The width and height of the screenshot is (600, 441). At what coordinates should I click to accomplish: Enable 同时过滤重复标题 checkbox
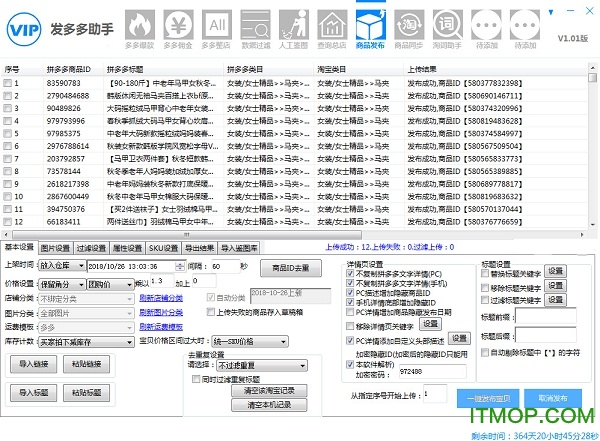coord(196,379)
